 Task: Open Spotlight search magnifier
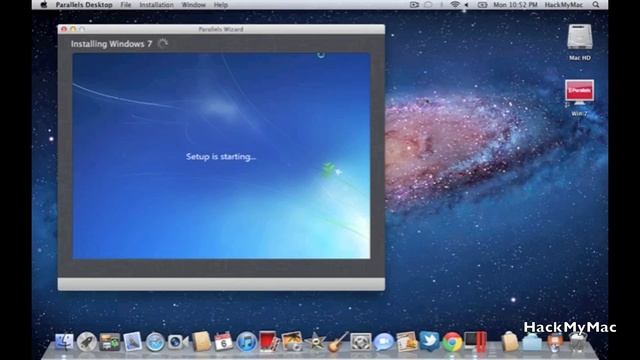click(x=596, y=5)
